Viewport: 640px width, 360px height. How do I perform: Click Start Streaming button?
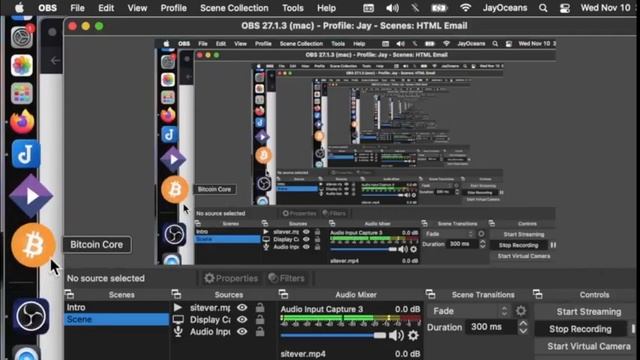coord(589,312)
